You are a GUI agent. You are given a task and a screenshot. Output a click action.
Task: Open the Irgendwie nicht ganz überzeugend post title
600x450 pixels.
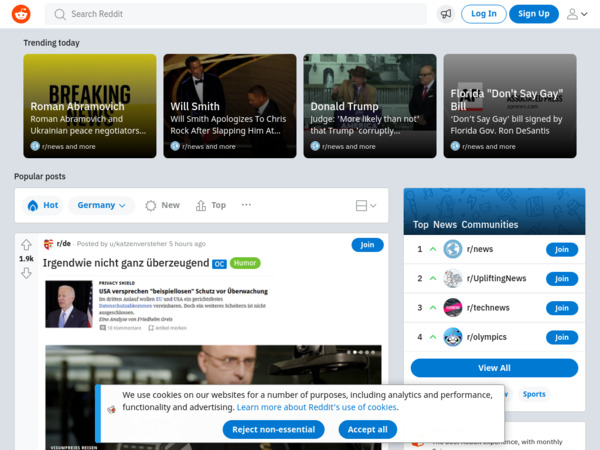tap(126, 263)
